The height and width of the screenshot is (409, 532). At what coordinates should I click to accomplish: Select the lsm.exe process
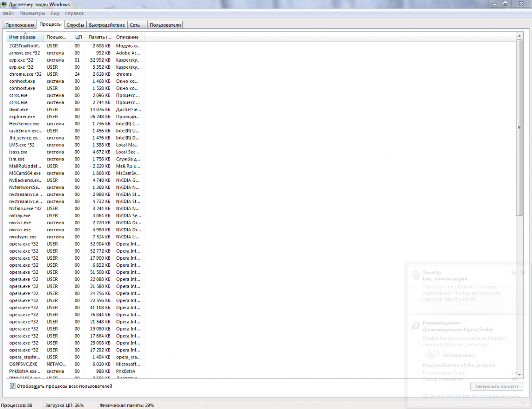[x=75, y=159]
